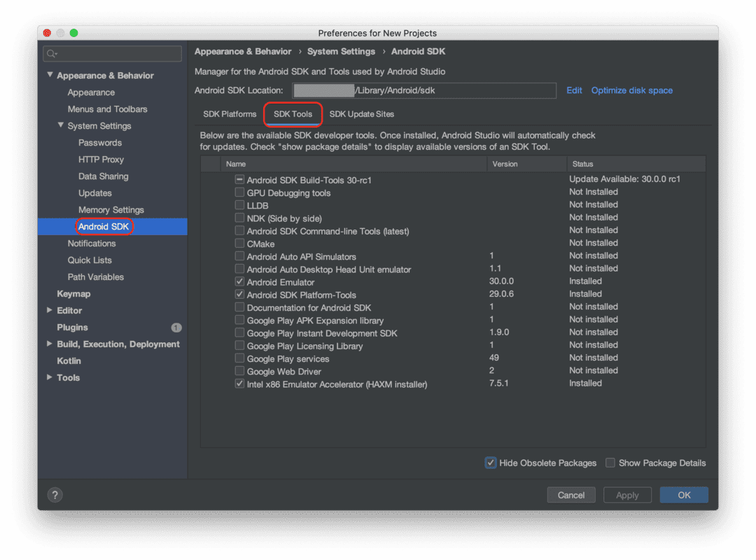Viewport: 756px width, 560px height.
Task: Enable the LLDB debugging tool
Action: (239, 205)
